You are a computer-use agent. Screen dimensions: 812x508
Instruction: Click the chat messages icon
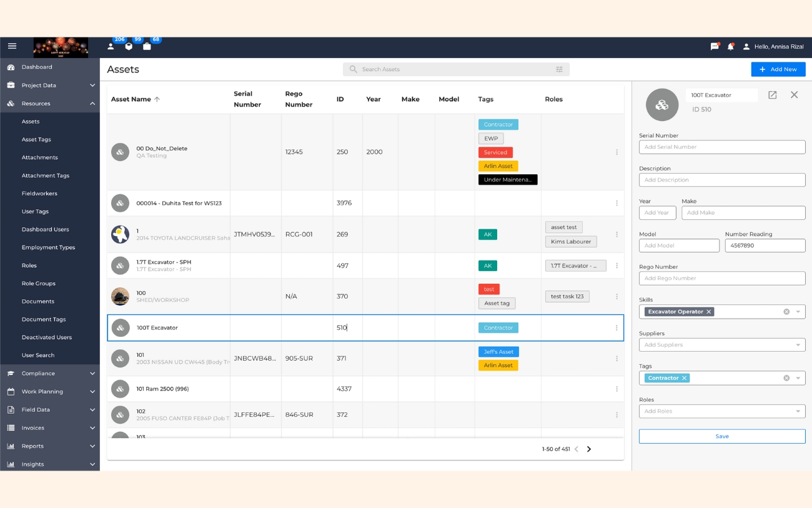tap(715, 47)
